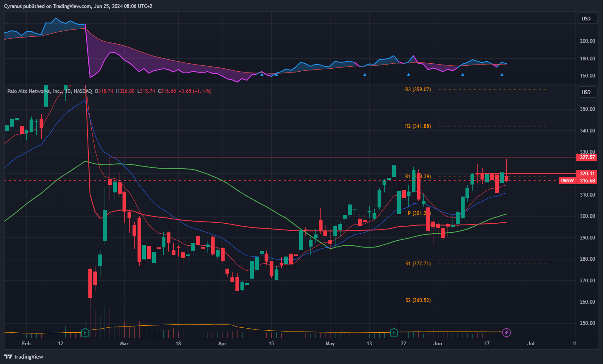603x364 pixels.
Task: Click the low value L315.74
Action: click(x=146, y=91)
